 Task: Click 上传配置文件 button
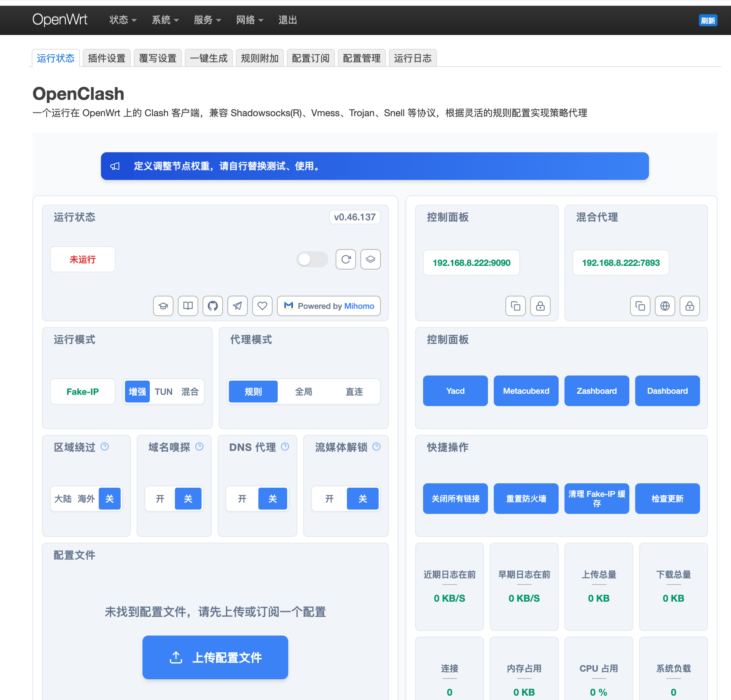pos(215,657)
